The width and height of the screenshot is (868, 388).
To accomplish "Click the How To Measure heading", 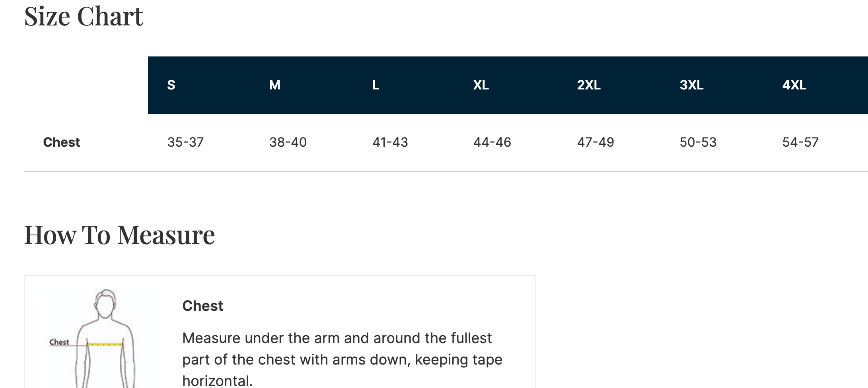I will pyautogui.click(x=119, y=235).
